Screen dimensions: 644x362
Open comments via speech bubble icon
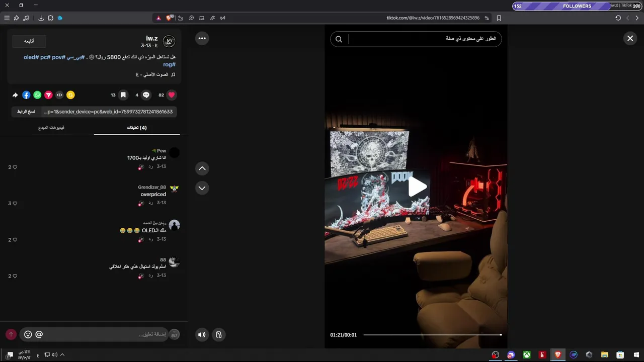pos(146,95)
